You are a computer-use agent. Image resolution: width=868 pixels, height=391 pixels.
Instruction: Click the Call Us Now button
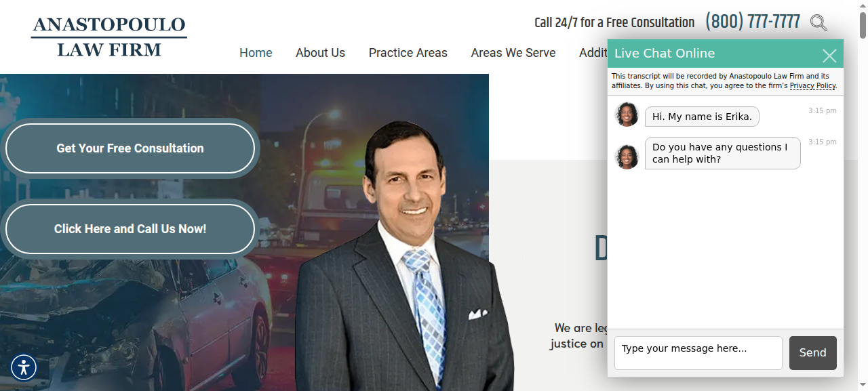pyautogui.click(x=130, y=229)
